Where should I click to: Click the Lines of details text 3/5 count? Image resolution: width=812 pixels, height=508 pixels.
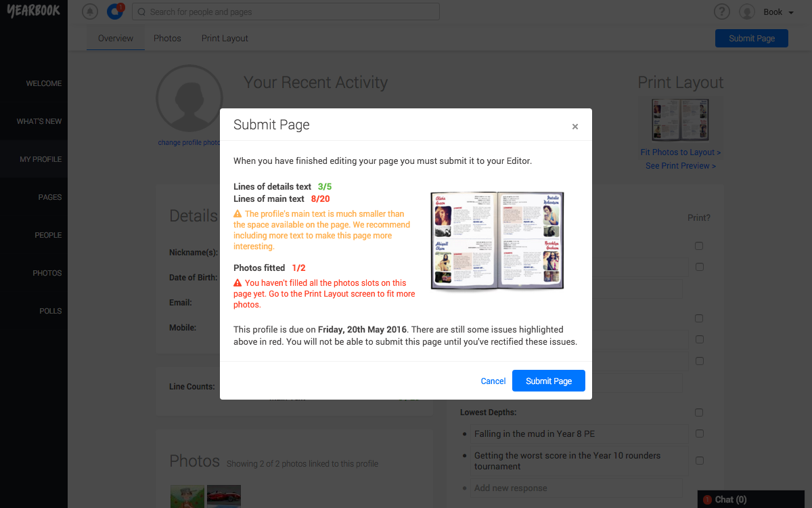coord(325,186)
